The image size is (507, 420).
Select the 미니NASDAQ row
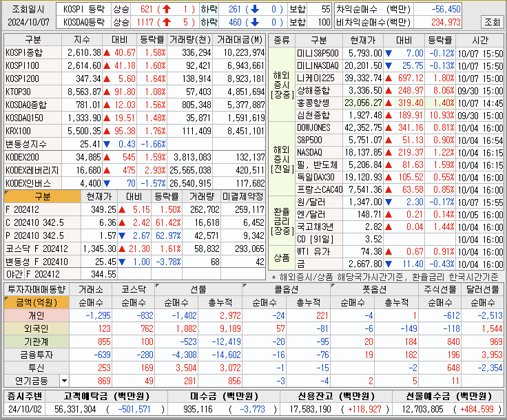[400, 66]
